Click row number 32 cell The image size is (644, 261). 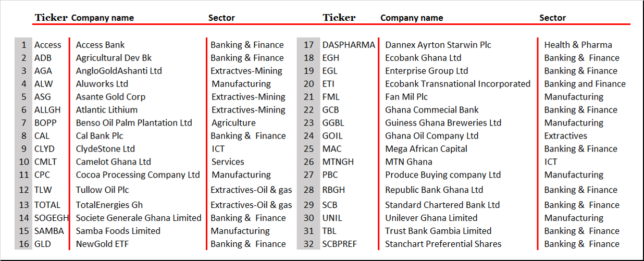[308, 244]
